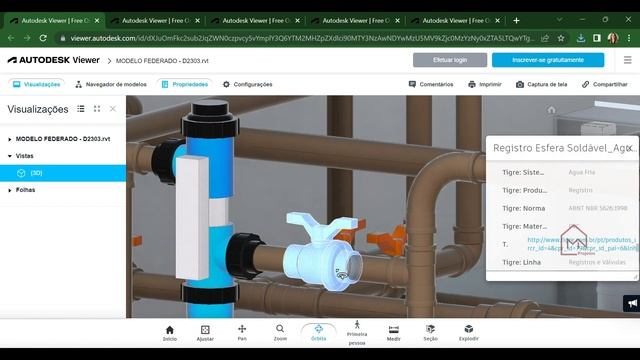Screen dimensions: 640x360
Task: Close the first Autodesk Viewer tab
Action: tap(97, 20)
